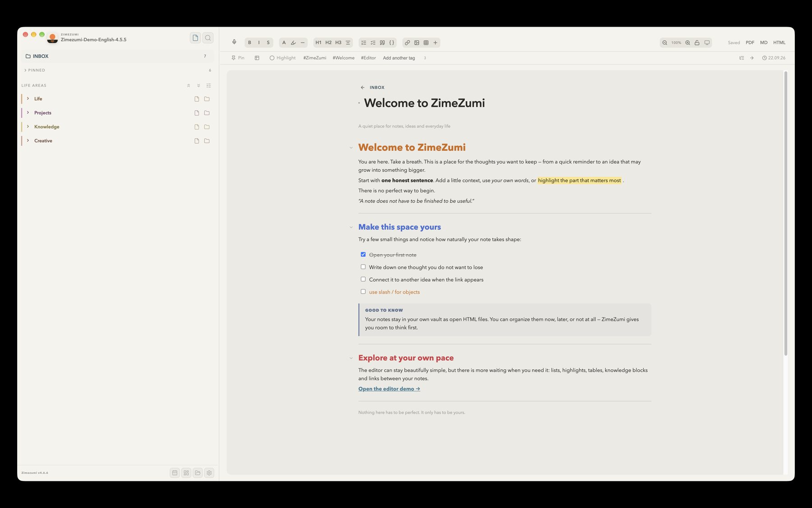Insert an image from the toolbar
This screenshot has height=508, width=812.
(417, 42)
